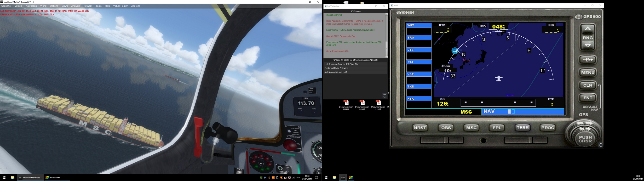Viewport: 644px width, 181px height.
Task: Open File Explorer from left taskbar
Action: pos(12,178)
